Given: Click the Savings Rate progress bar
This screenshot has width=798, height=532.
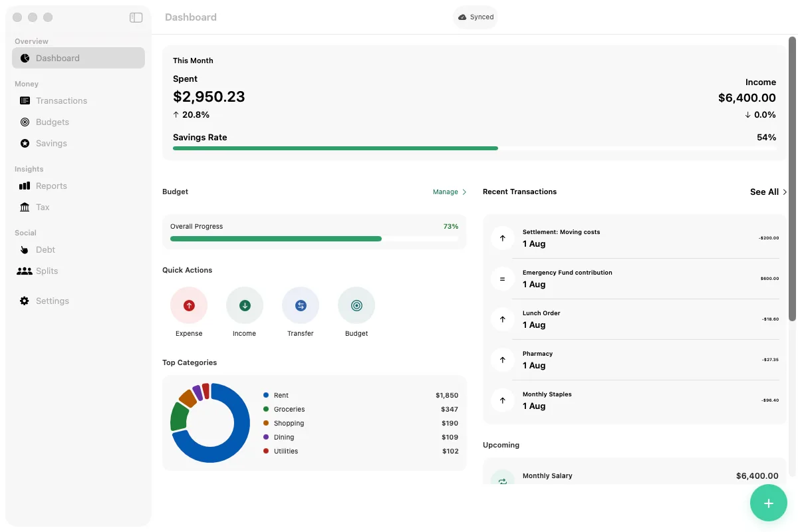Looking at the screenshot, I should (x=474, y=148).
